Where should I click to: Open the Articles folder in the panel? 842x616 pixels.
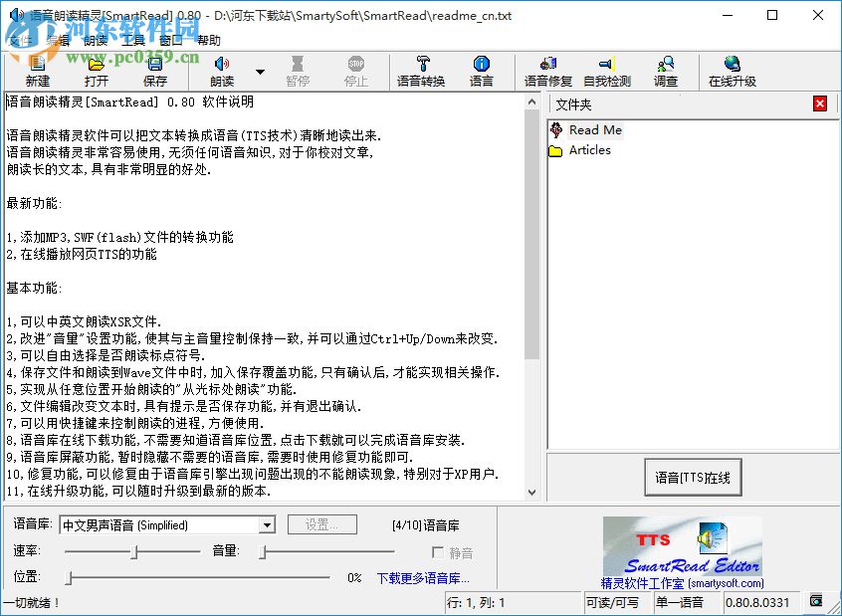click(x=588, y=150)
